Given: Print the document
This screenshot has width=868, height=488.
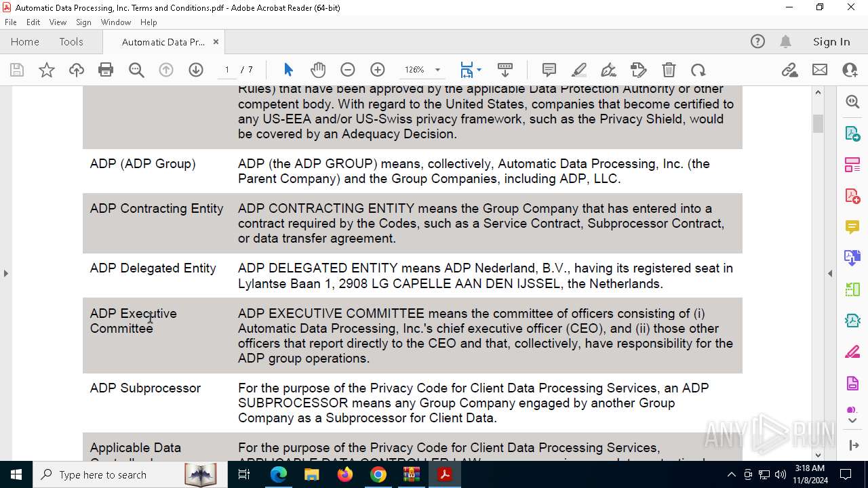Looking at the screenshot, I should click(106, 70).
